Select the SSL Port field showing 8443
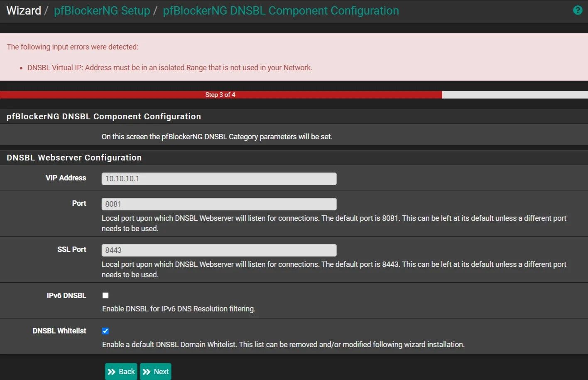This screenshot has width=588, height=380. tap(219, 250)
